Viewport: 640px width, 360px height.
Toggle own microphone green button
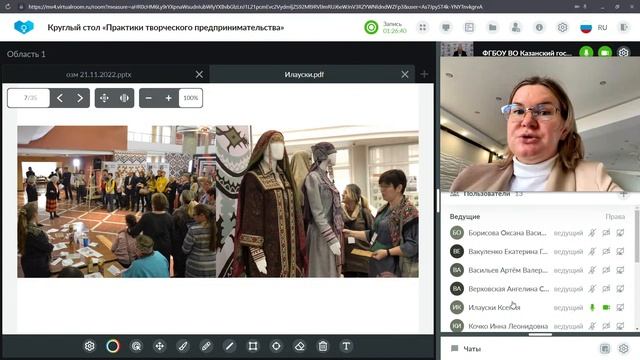586,52
